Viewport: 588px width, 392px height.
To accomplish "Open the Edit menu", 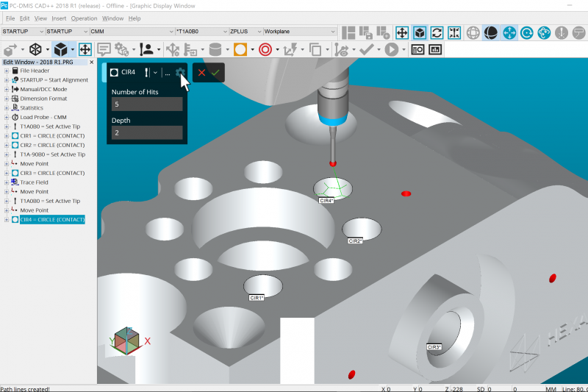I will (x=24, y=18).
